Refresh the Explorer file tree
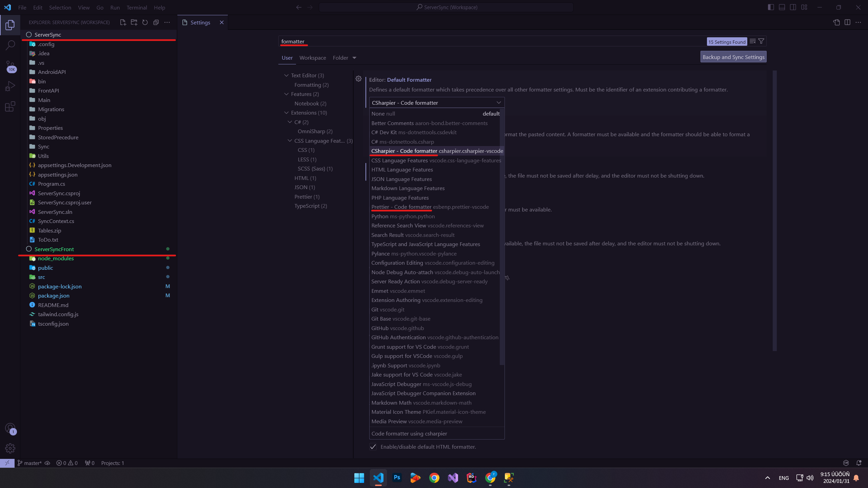868x488 pixels. (145, 22)
